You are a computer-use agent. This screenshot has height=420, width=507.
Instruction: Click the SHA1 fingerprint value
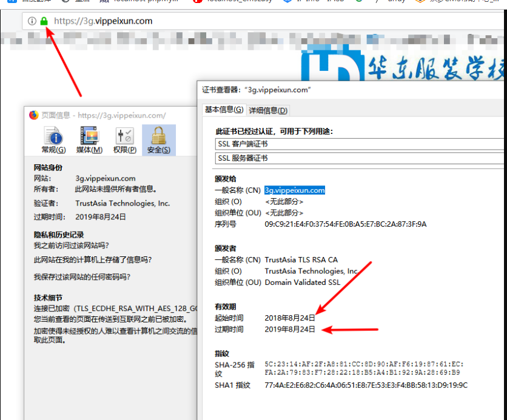(366, 385)
